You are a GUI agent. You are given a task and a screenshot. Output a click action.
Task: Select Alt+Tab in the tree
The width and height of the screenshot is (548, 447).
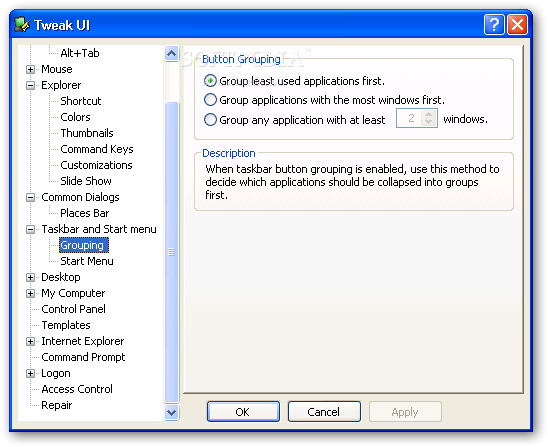(x=80, y=53)
